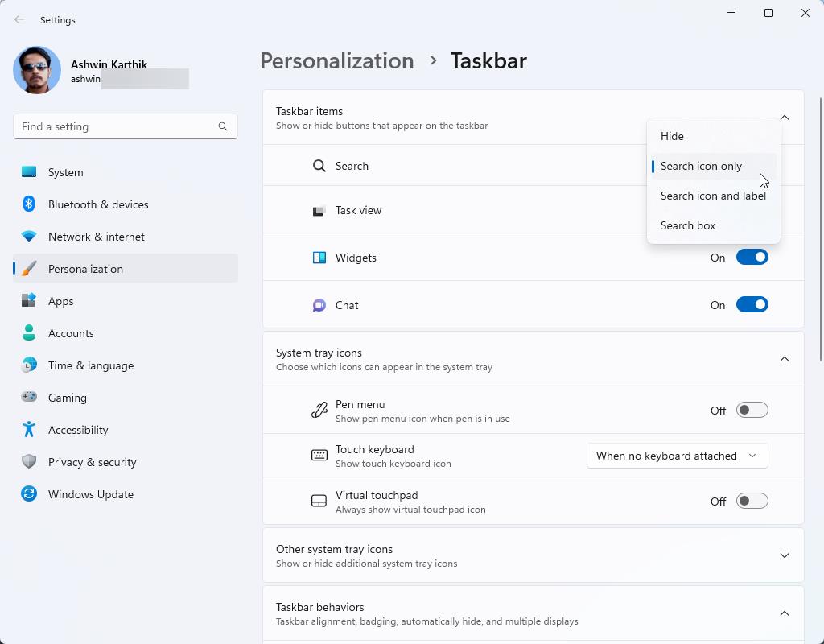Click the Widgets icon

pyautogui.click(x=319, y=258)
